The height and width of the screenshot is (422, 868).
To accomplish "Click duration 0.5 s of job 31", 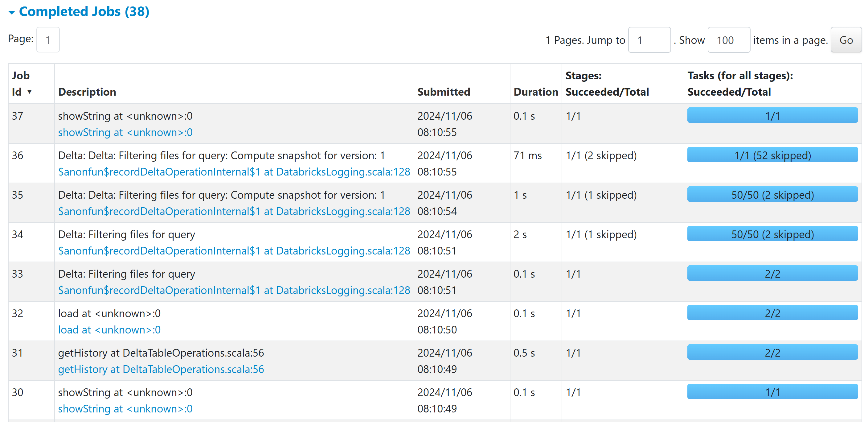I will (x=524, y=353).
